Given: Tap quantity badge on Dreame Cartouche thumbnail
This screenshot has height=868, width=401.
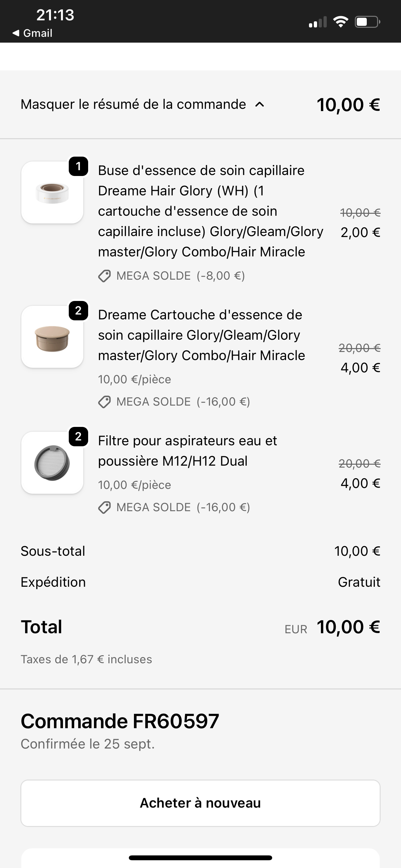Looking at the screenshot, I should pyautogui.click(x=78, y=310).
